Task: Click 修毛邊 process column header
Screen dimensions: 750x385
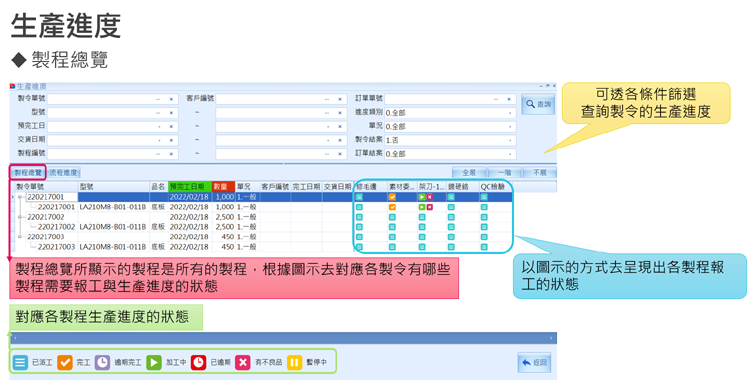Action: [371, 187]
